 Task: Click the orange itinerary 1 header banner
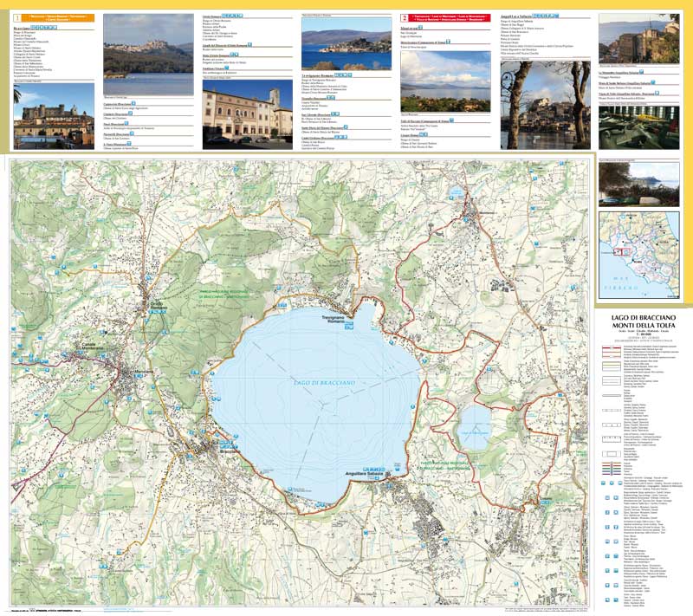pyautogui.click(x=59, y=16)
